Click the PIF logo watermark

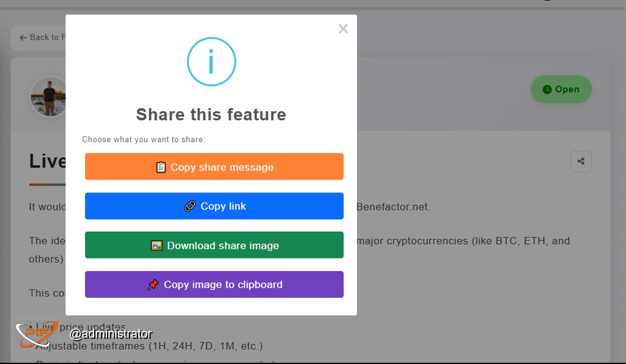pyautogui.click(x=36, y=334)
